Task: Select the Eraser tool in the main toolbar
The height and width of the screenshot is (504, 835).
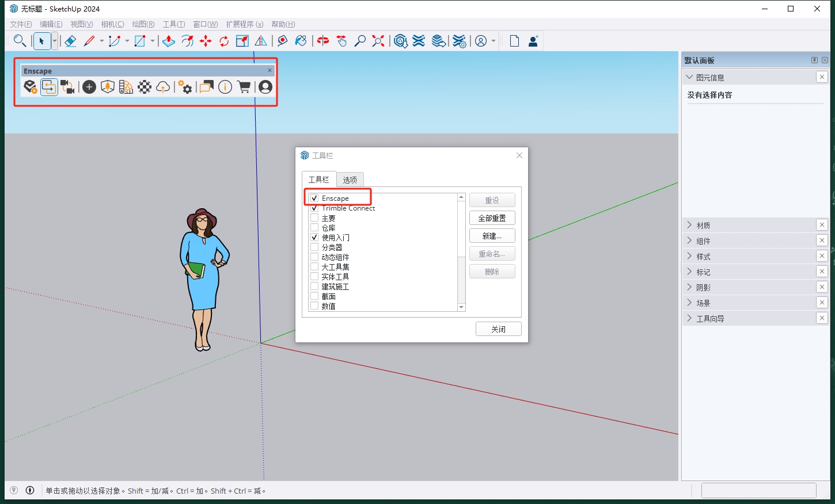Action: [70, 41]
